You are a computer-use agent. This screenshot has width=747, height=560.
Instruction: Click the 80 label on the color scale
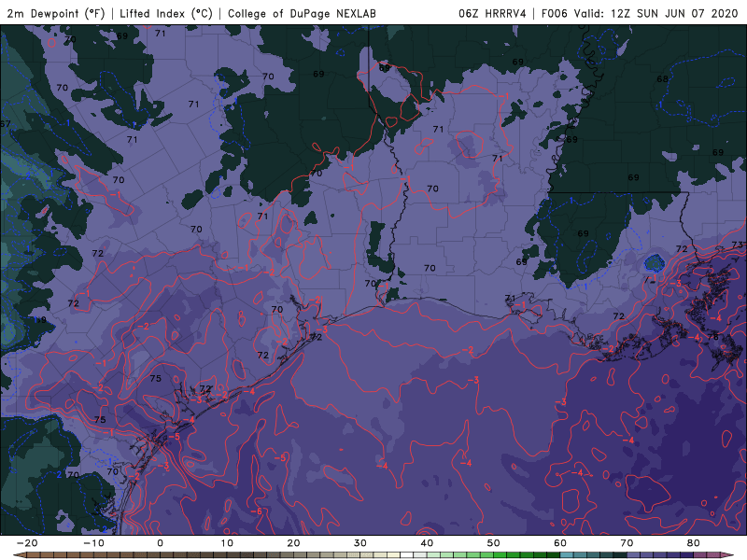(694, 543)
